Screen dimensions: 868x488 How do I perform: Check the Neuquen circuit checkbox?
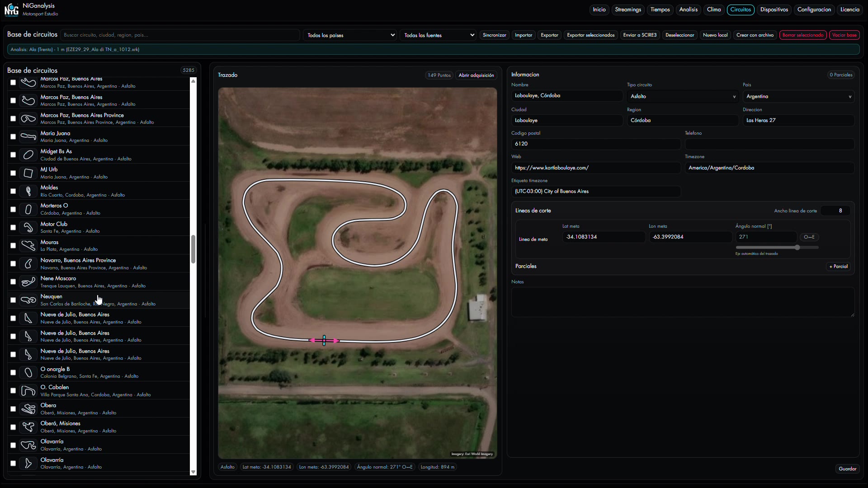[x=13, y=300]
